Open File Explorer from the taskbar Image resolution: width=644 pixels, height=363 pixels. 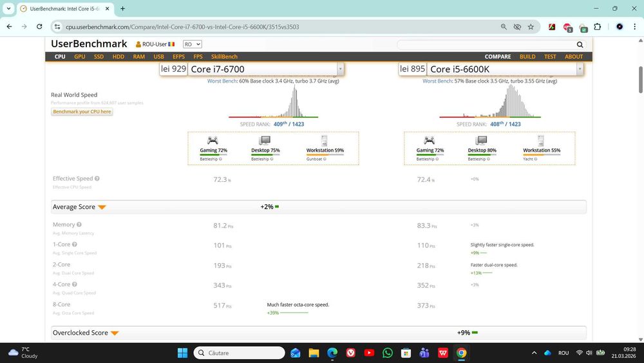[314, 353]
